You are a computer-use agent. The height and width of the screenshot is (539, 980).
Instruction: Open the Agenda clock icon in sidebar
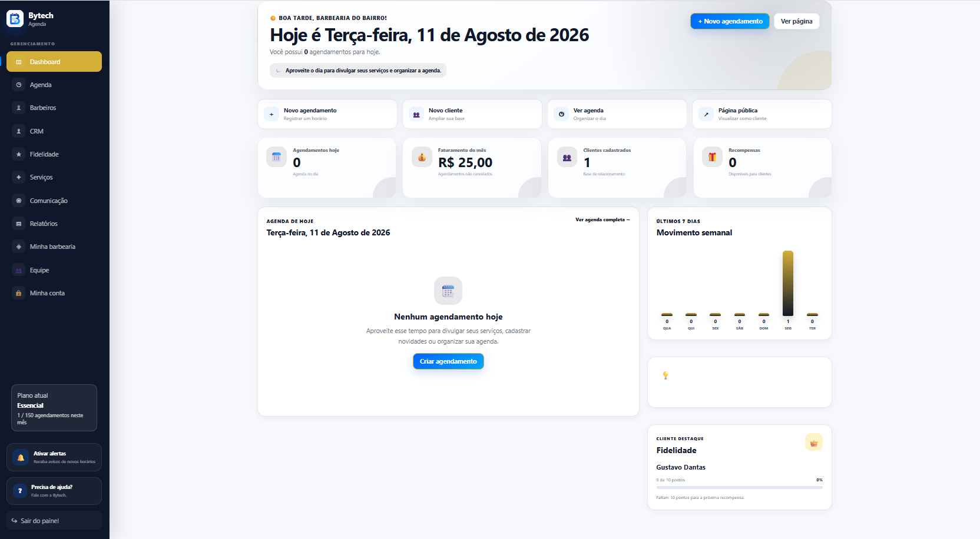point(19,85)
